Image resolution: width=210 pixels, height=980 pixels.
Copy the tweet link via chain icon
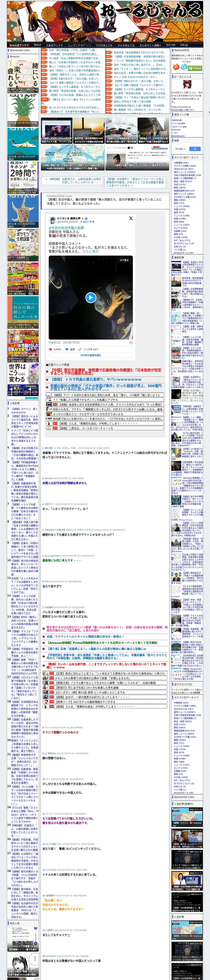[x=80, y=349]
